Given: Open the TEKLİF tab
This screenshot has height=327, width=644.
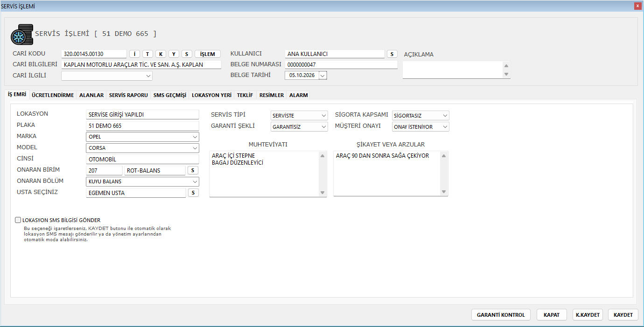Looking at the screenshot, I should point(245,95).
